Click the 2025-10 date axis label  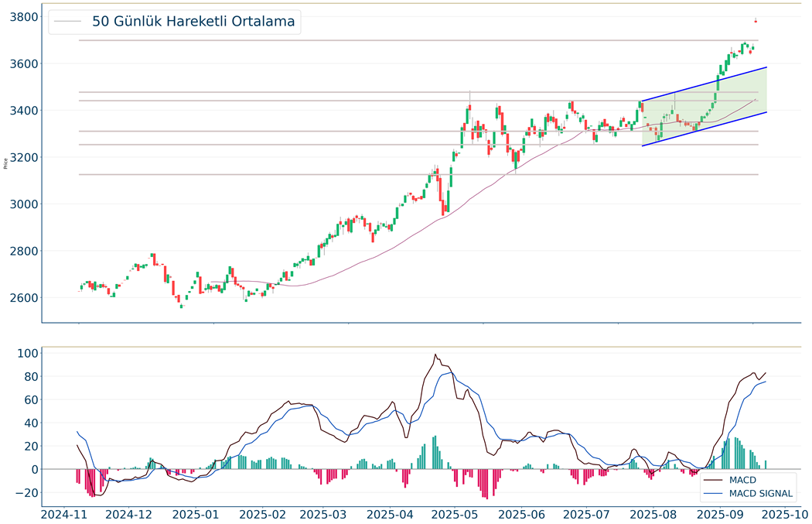[783, 513]
